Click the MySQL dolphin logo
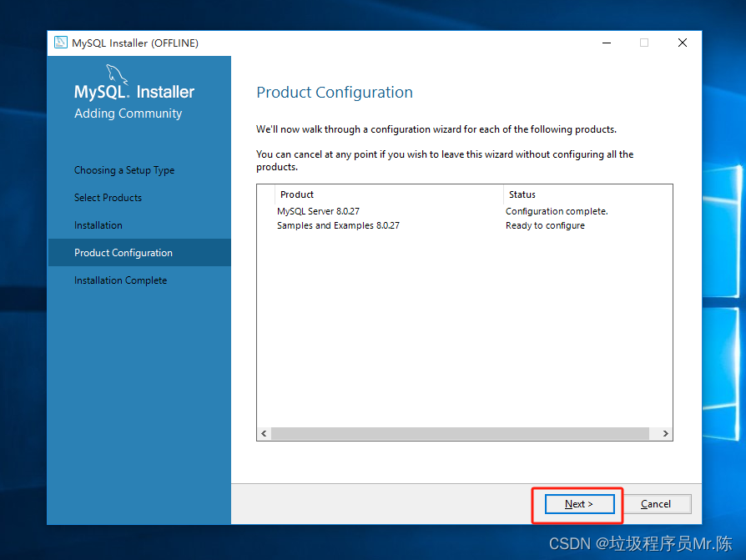746x560 pixels. (117, 75)
